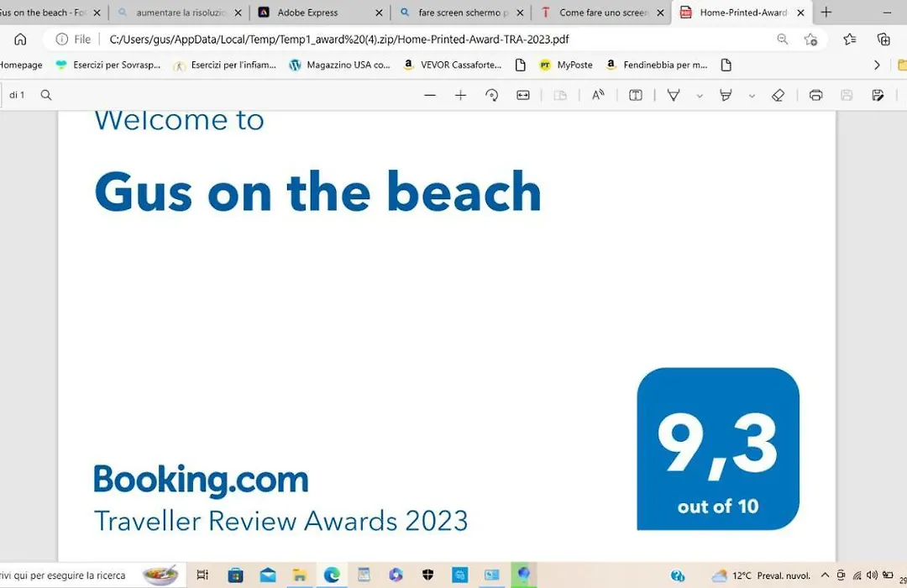Show hidden system tray icons

click(825, 575)
